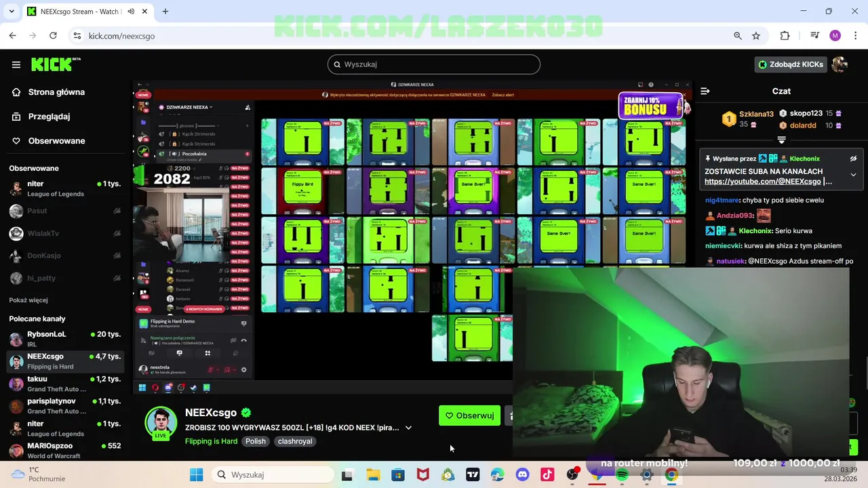Screen dimensions: 868x488
Task: Open File Explorer from taskbar
Action: [373, 474]
